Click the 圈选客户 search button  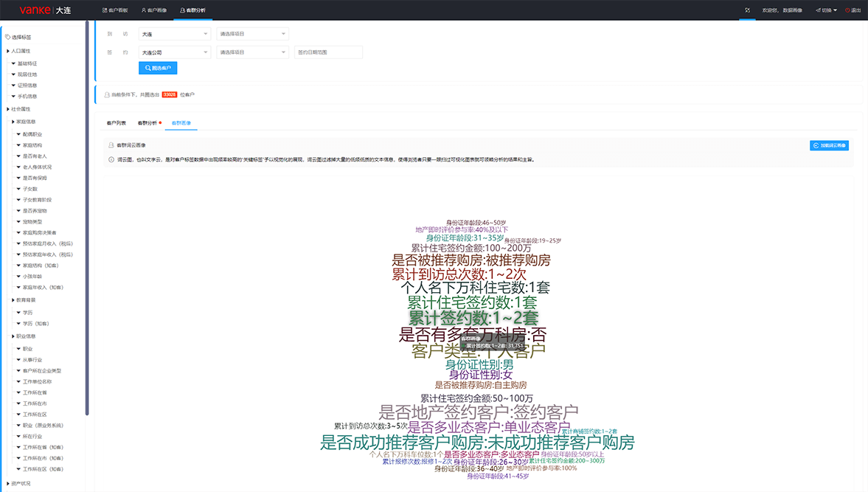pos(158,68)
